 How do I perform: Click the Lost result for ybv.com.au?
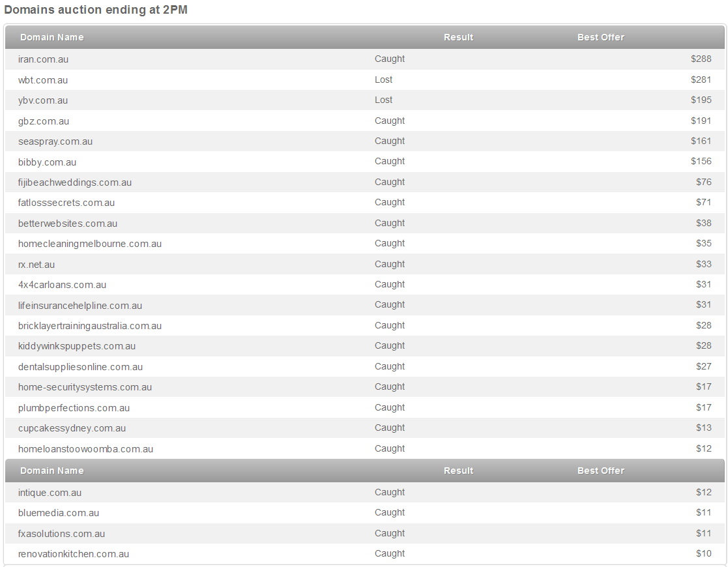(383, 100)
